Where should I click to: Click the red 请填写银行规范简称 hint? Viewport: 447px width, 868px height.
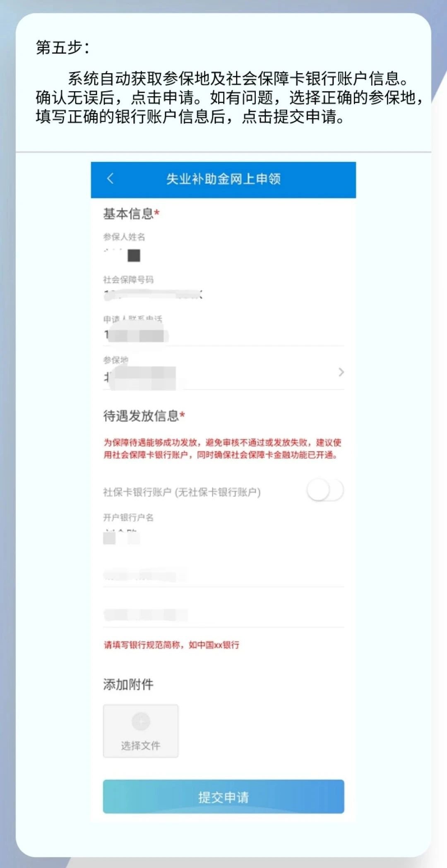(171, 645)
